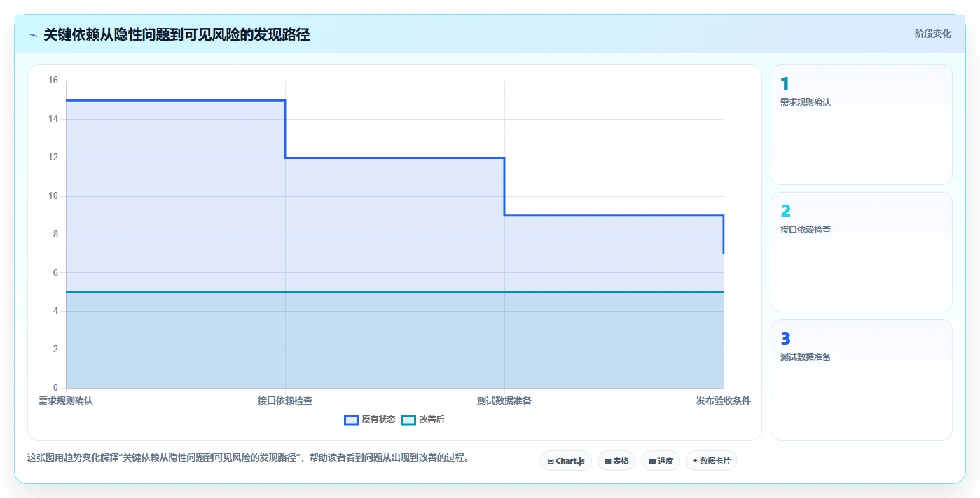This screenshot has width=980, height=498.
Task: Click the y-axis value 10
Action: (53, 196)
